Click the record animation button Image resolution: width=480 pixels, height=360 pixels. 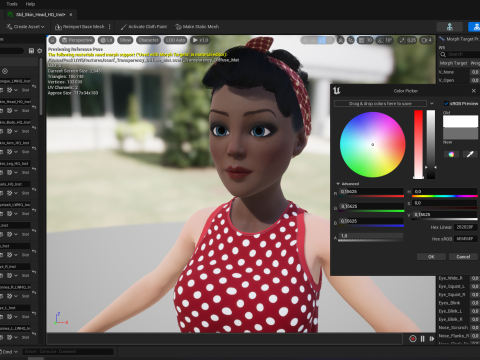[x=413, y=339]
